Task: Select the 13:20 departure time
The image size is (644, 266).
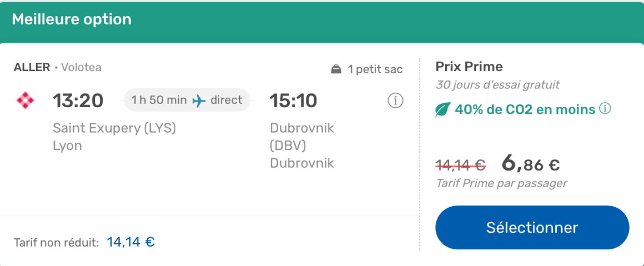Action: [78, 101]
